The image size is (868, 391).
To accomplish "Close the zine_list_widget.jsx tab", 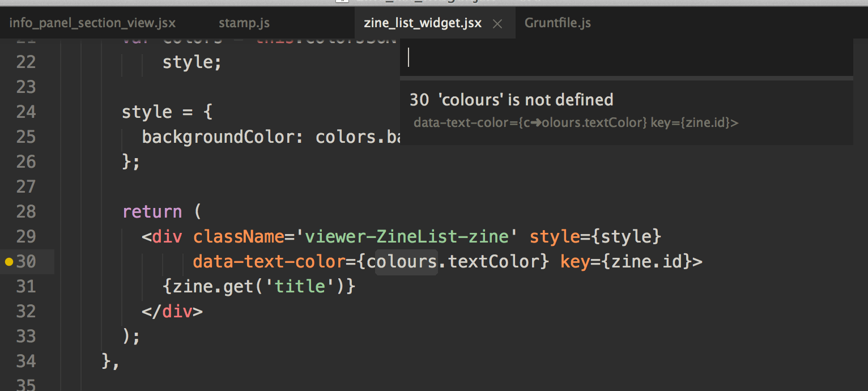I will pos(497,24).
